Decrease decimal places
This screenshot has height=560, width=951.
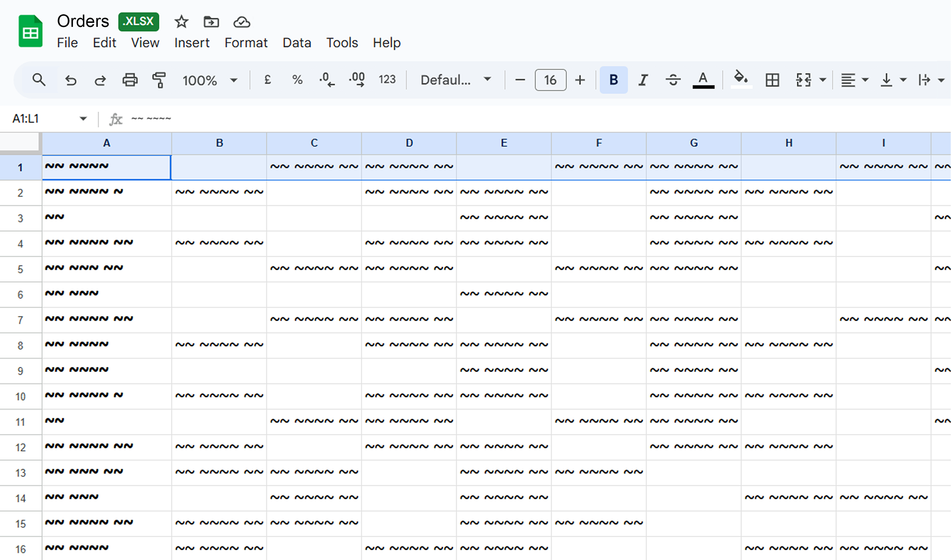click(x=326, y=80)
